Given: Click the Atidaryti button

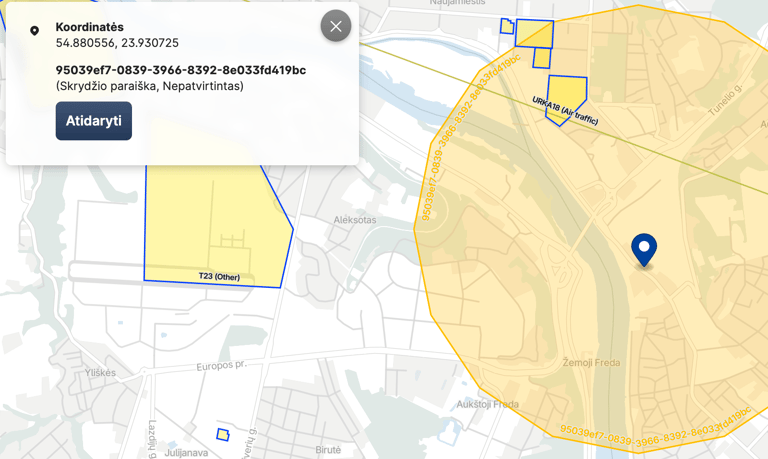Looking at the screenshot, I should [x=94, y=121].
